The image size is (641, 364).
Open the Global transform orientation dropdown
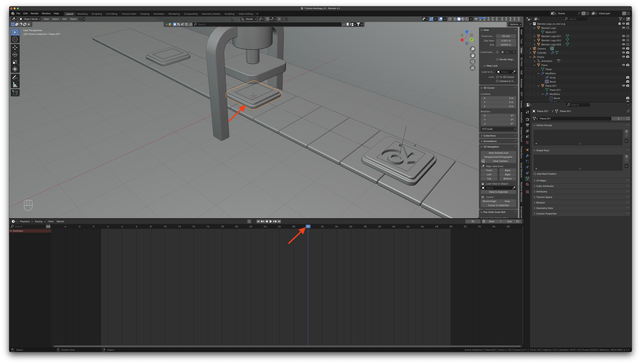tap(249, 19)
